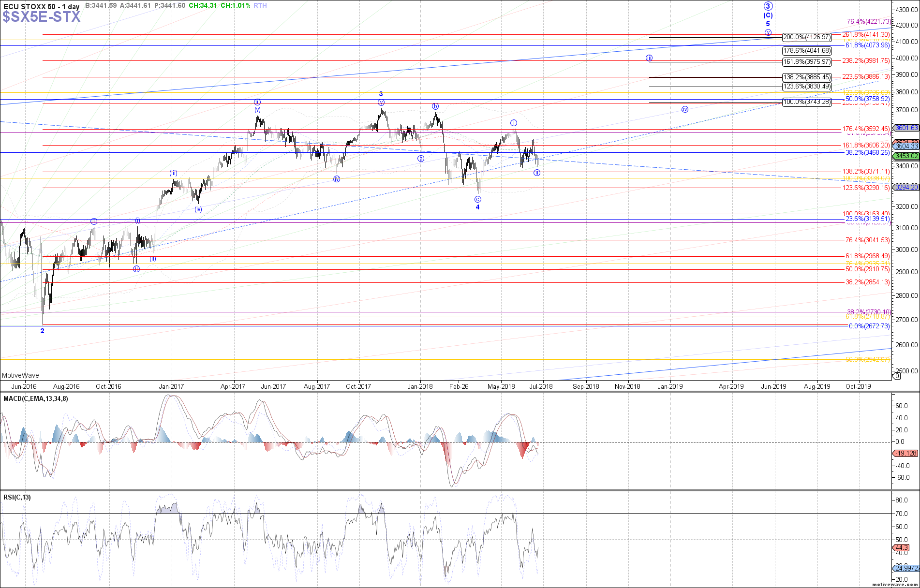Select the 61.8%(2968.49) red Fibonacci label
The height and width of the screenshot is (588, 920).
[x=867, y=256]
